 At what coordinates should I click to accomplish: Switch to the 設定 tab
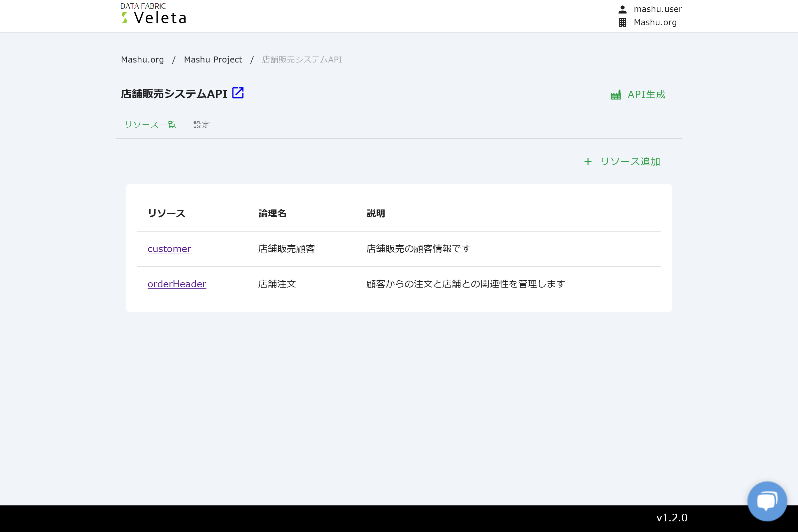click(x=201, y=125)
